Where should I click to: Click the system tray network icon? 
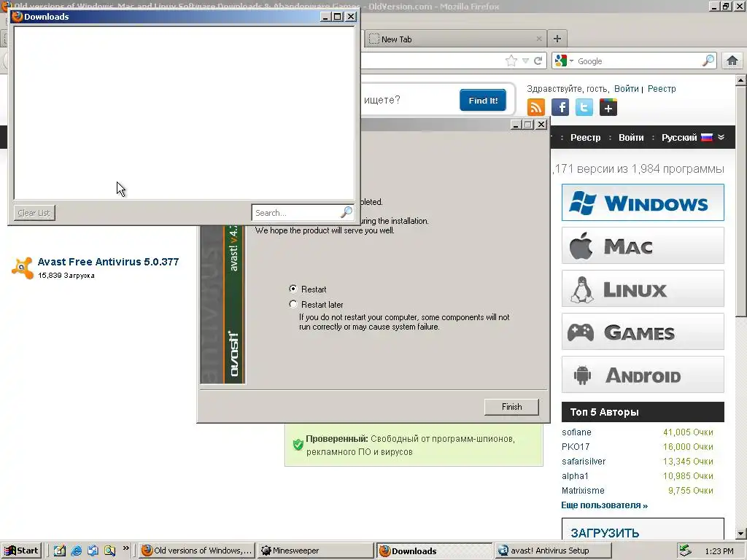tap(685, 551)
